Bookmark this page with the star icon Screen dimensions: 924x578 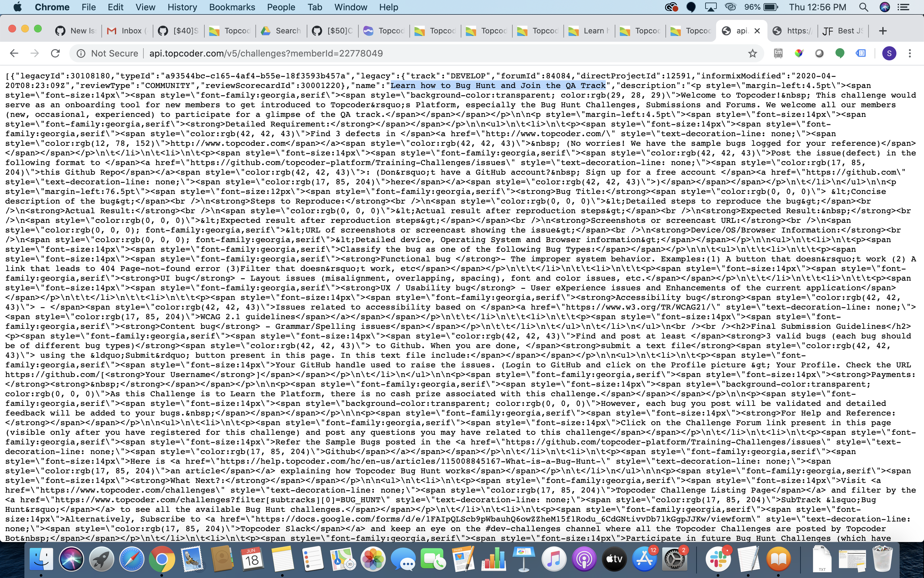(x=752, y=54)
